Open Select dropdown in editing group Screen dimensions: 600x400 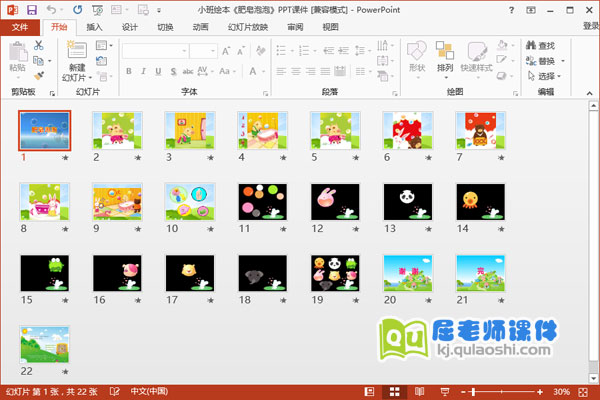(543, 76)
